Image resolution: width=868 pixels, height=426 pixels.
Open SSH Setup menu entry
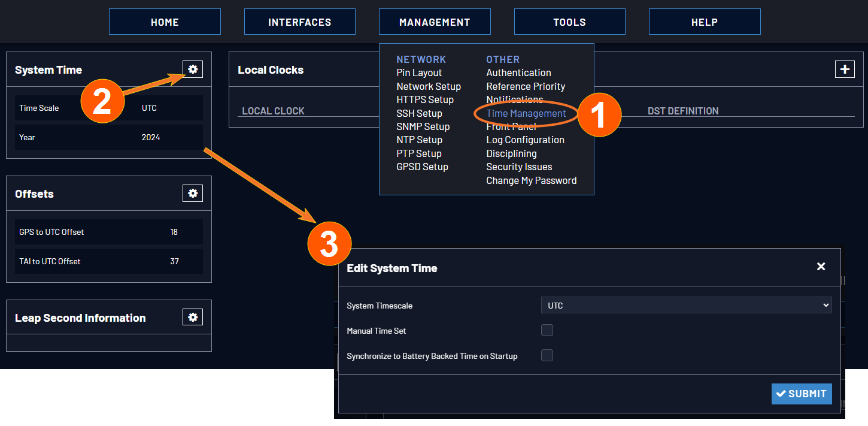click(x=419, y=113)
